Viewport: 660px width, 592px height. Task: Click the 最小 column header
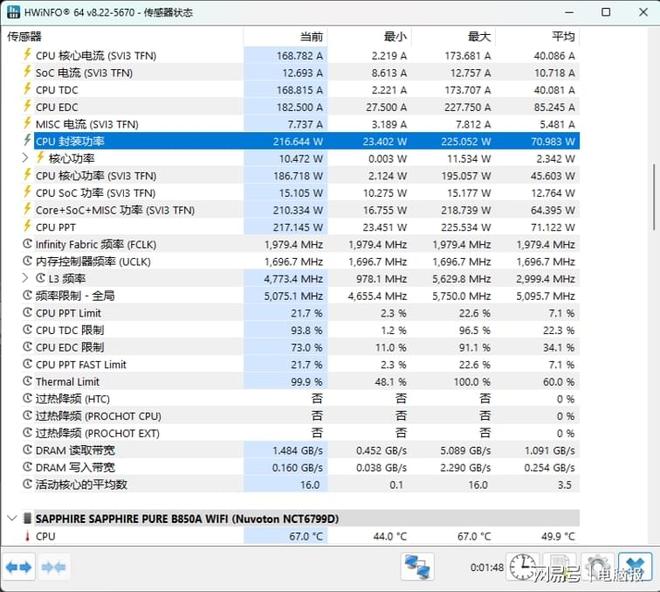[x=370, y=37]
